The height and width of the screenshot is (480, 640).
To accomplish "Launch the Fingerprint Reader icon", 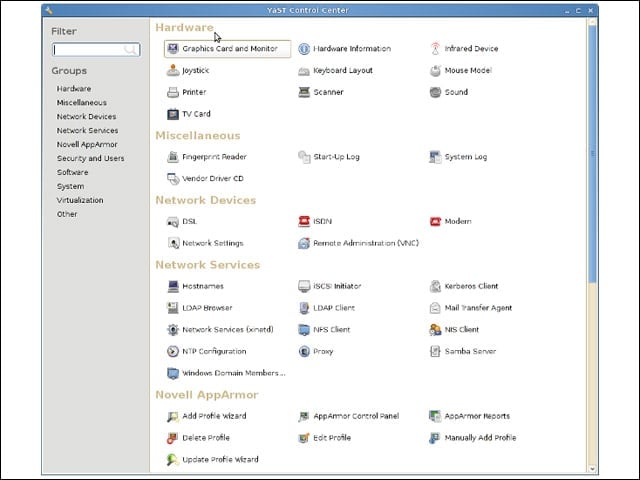I will coord(173,157).
